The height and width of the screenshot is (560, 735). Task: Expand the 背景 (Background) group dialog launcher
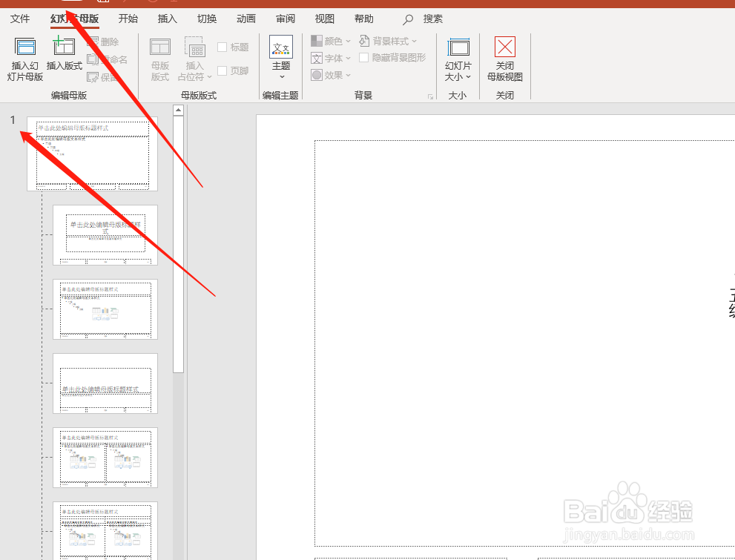coord(431,95)
